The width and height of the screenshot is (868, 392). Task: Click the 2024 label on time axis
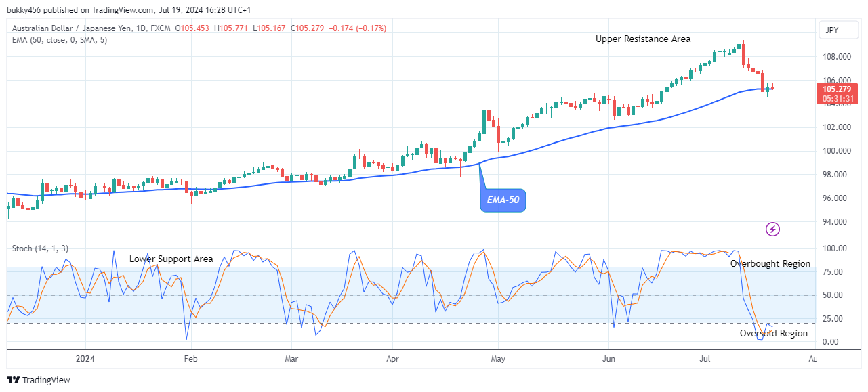pyautogui.click(x=85, y=358)
